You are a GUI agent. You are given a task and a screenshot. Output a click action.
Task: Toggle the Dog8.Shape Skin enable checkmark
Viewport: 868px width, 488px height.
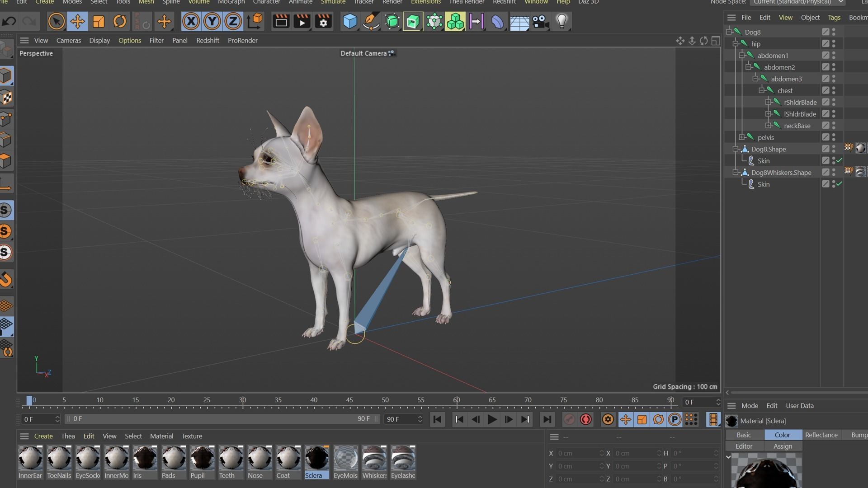[840, 160]
